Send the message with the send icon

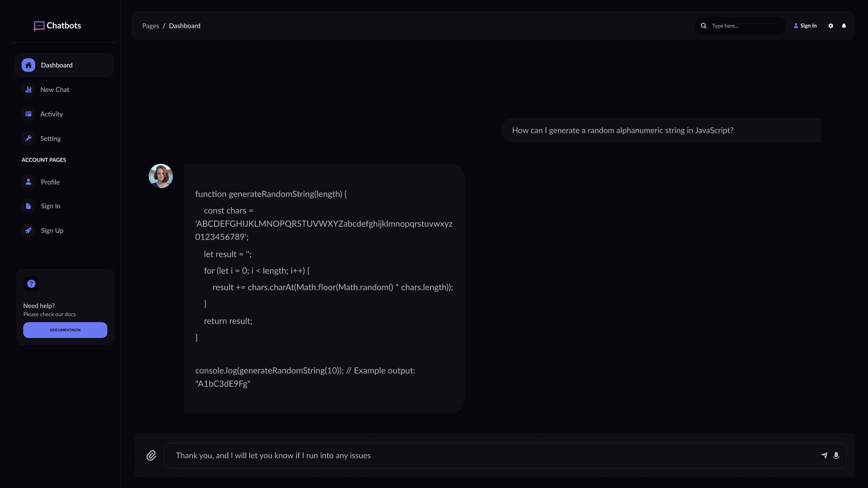point(824,455)
